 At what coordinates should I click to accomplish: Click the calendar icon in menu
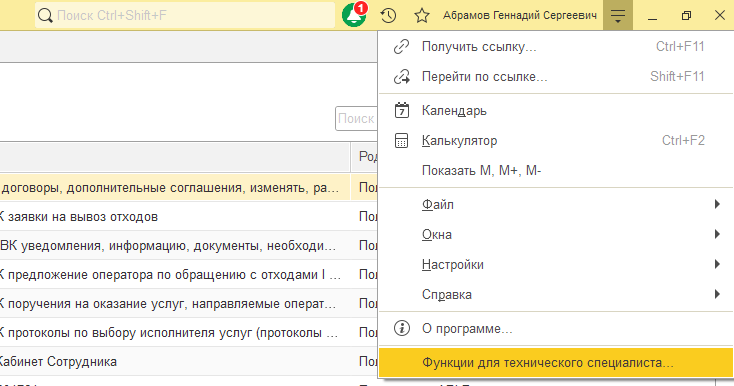coord(402,110)
